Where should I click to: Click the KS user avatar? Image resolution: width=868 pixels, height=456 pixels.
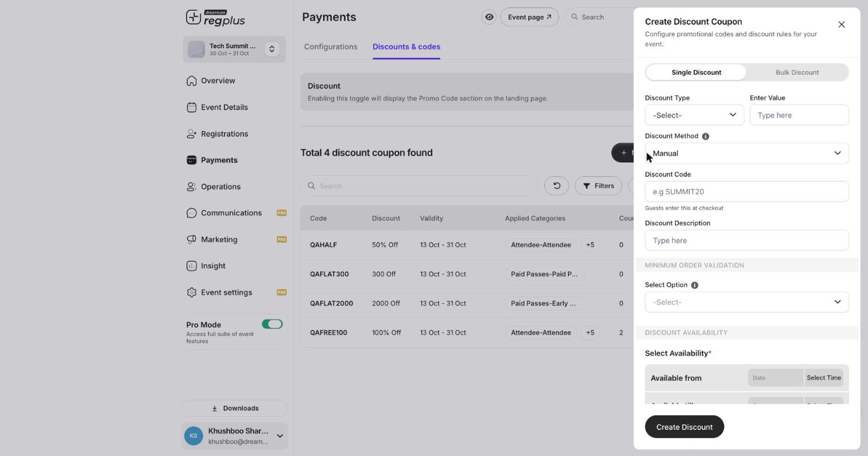coord(193,436)
